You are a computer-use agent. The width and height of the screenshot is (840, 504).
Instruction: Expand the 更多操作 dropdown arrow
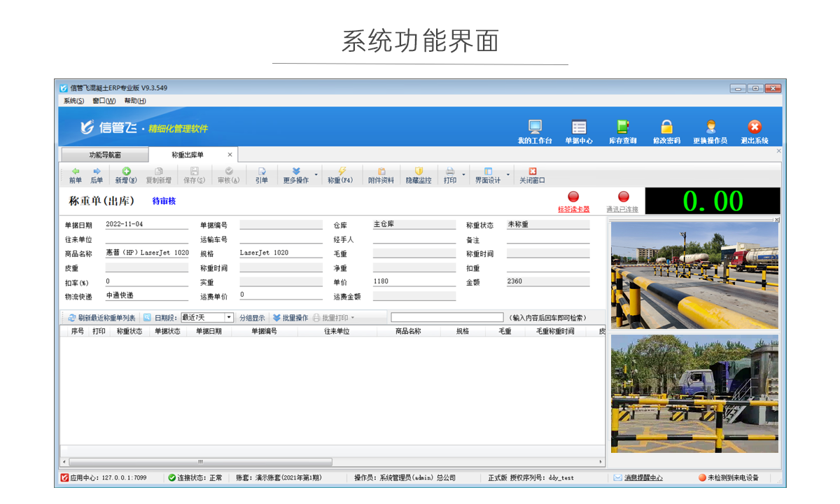click(316, 175)
